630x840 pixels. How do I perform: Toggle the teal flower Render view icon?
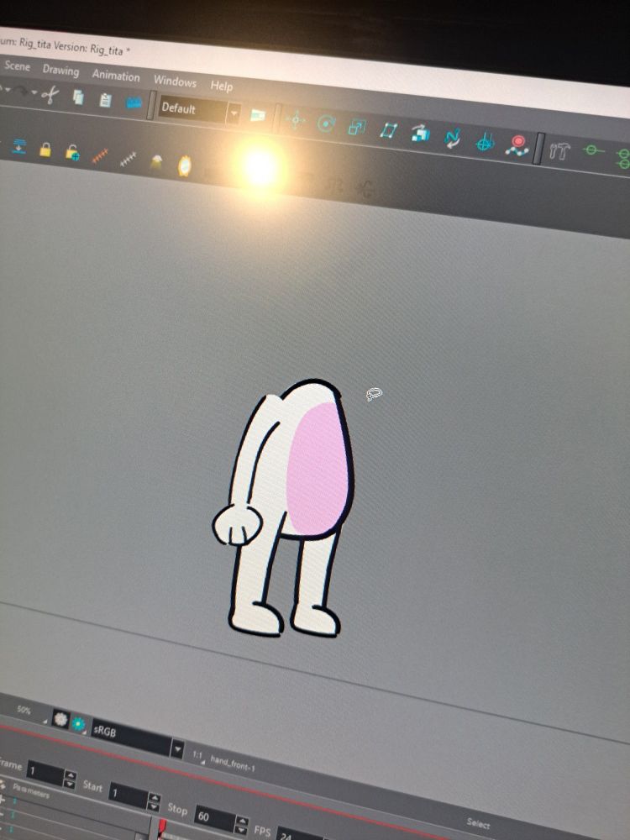[x=79, y=724]
